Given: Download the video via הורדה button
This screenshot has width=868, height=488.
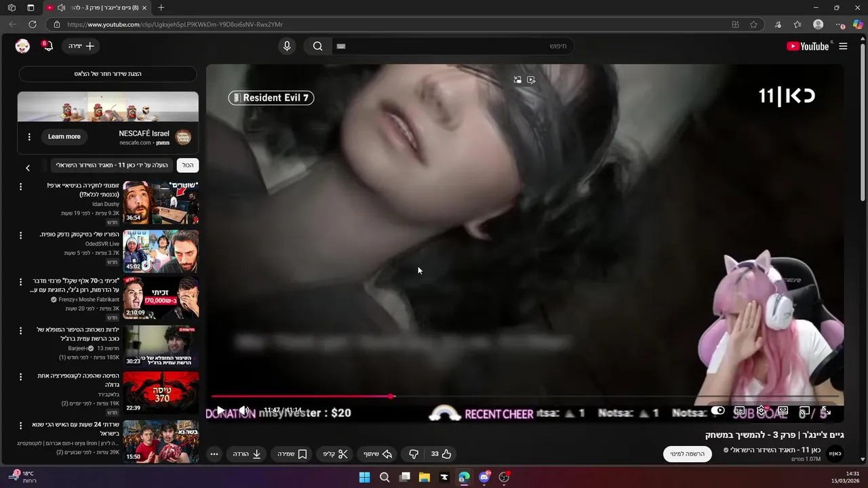Looking at the screenshot, I should (247, 454).
